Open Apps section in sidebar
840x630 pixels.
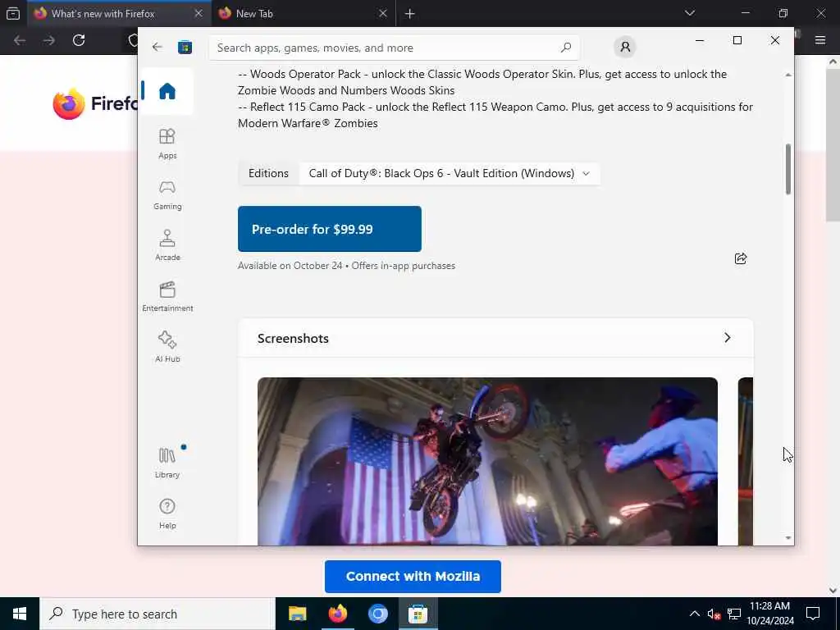coord(167,144)
